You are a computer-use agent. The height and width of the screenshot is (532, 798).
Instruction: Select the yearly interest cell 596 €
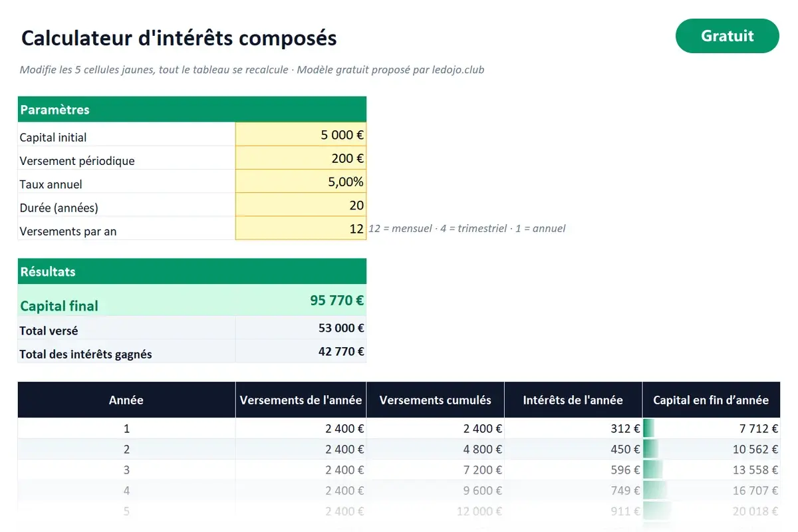click(x=573, y=469)
